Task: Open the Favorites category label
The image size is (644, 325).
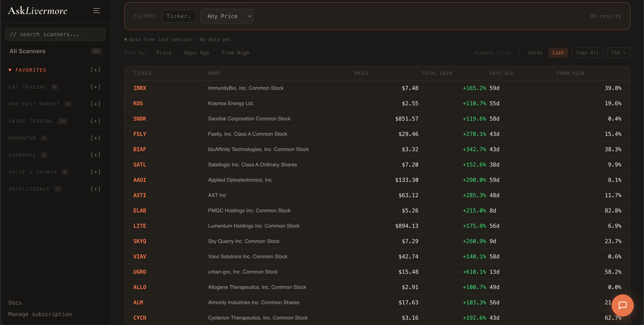Action: 31,70
